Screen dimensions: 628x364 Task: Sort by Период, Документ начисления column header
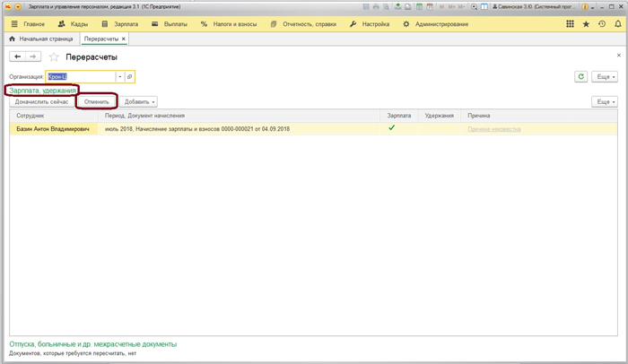pos(239,116)
